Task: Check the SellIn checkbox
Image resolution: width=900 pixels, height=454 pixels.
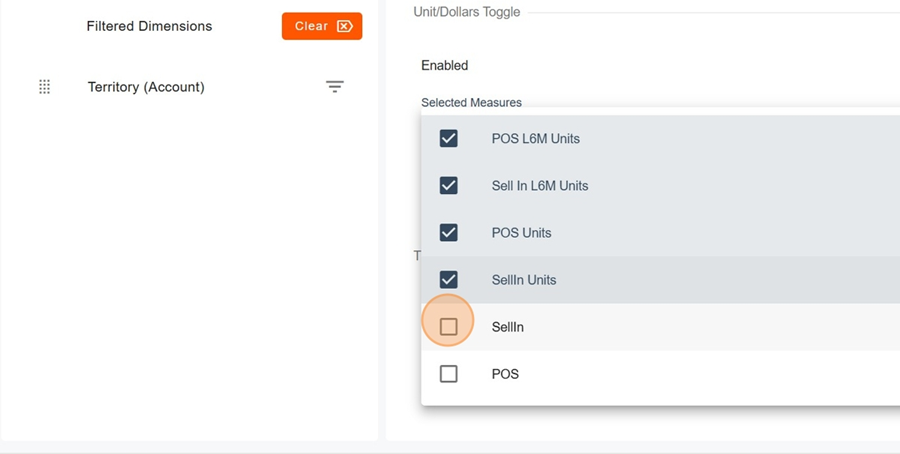Action: tap(449, 327)
